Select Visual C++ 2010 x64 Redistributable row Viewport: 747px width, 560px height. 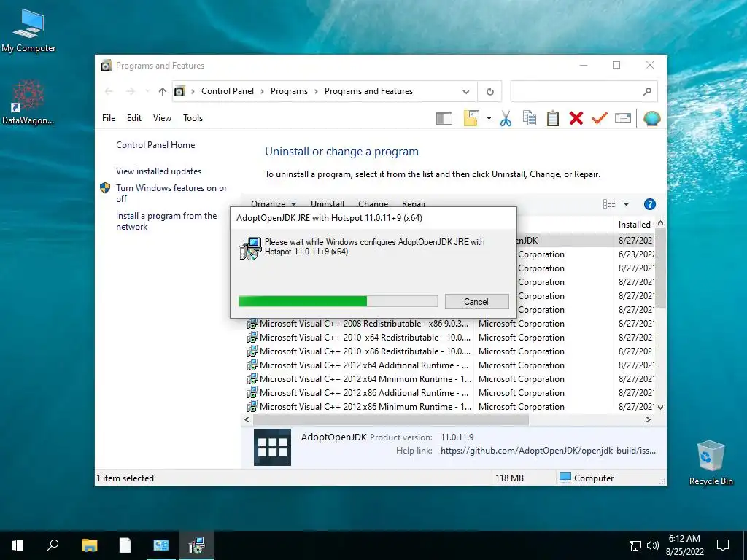[x=449, y=337]
